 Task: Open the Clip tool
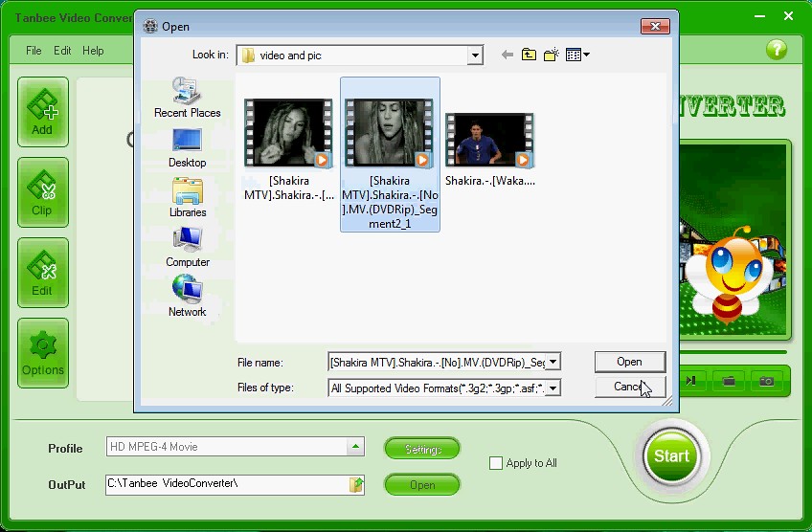42,192
